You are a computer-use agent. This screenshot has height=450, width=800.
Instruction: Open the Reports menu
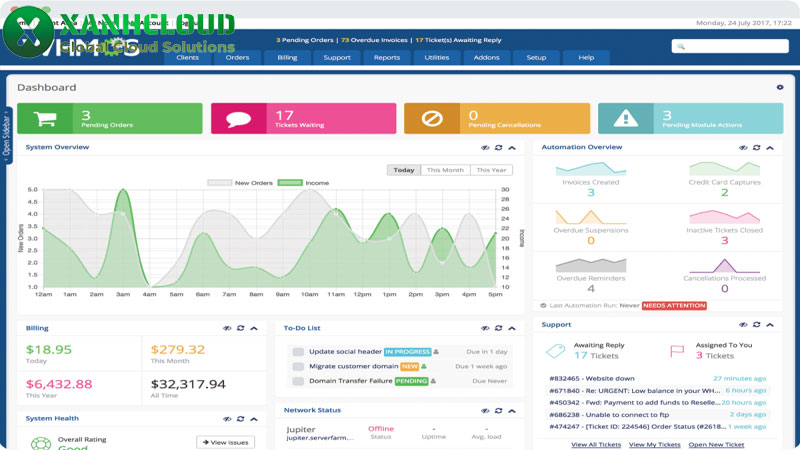pos(387,57)
